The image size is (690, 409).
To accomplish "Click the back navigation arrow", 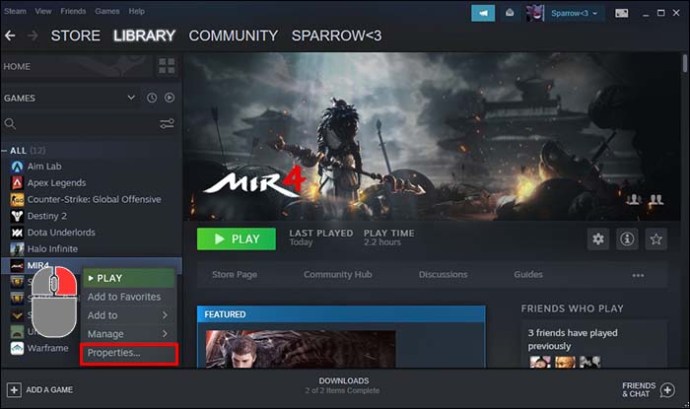I will click(x=10, y=36).
